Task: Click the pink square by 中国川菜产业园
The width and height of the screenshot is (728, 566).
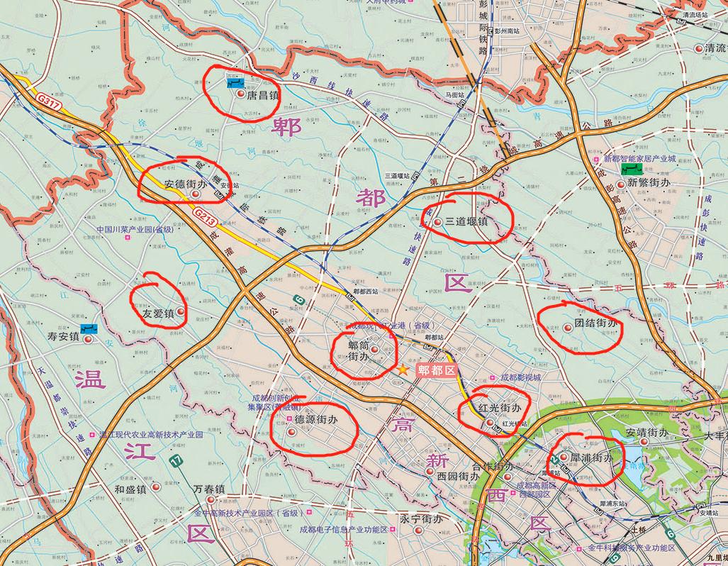Action: [127, 238]
